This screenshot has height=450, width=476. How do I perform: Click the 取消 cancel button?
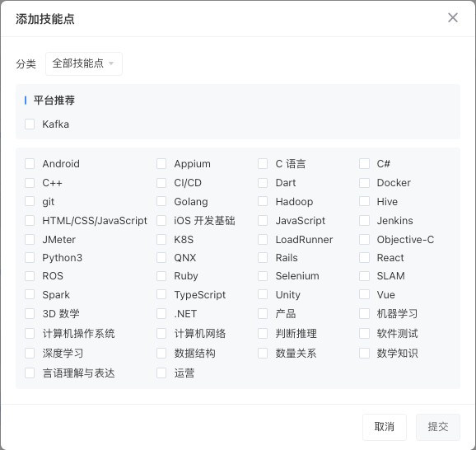coord(385,427)
